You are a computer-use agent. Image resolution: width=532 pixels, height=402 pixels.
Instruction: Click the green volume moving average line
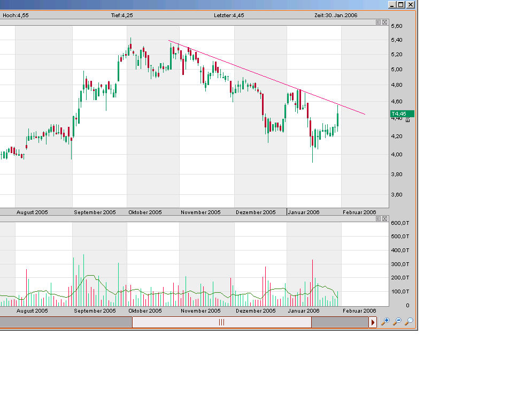click(169, 293)
